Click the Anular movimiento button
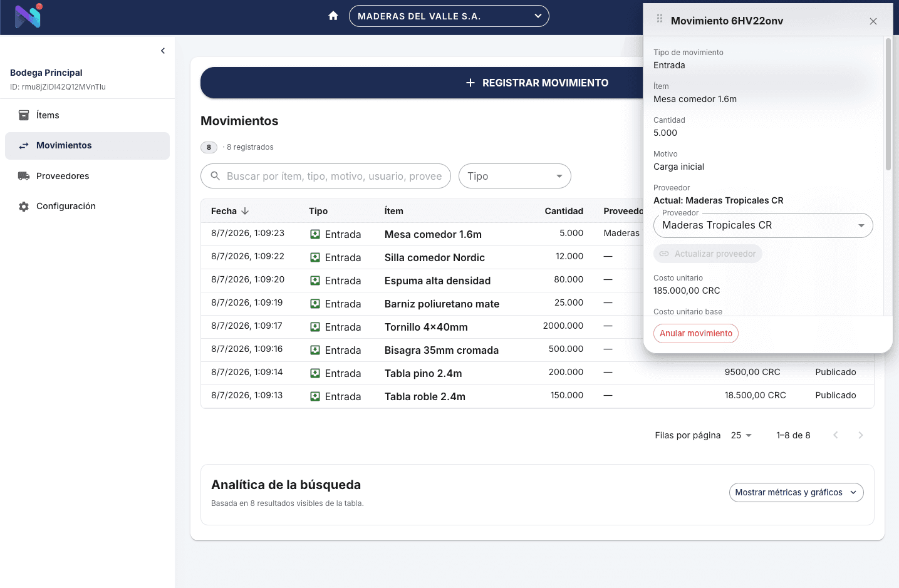The image size is (899, 588). [x=696, y=333]
